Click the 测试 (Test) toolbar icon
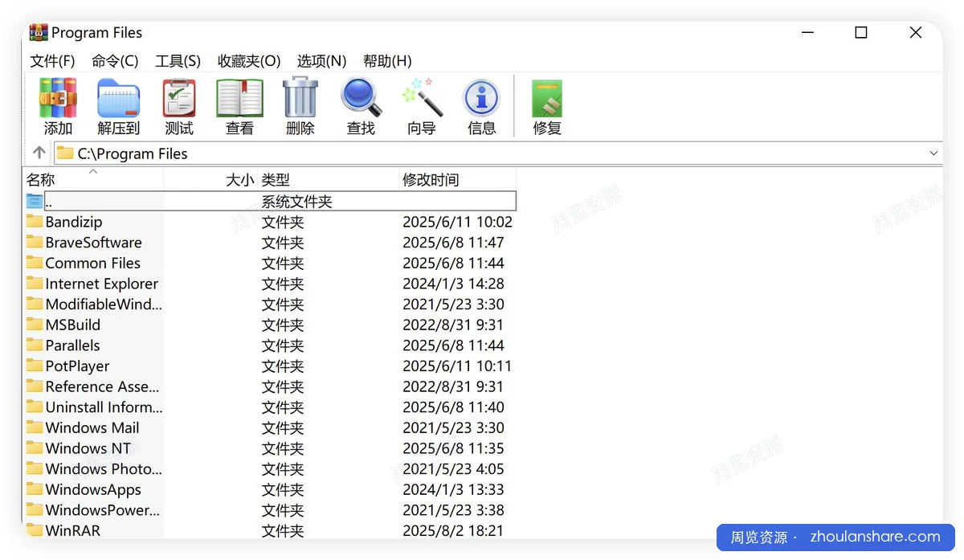 (x=179, y=98)
